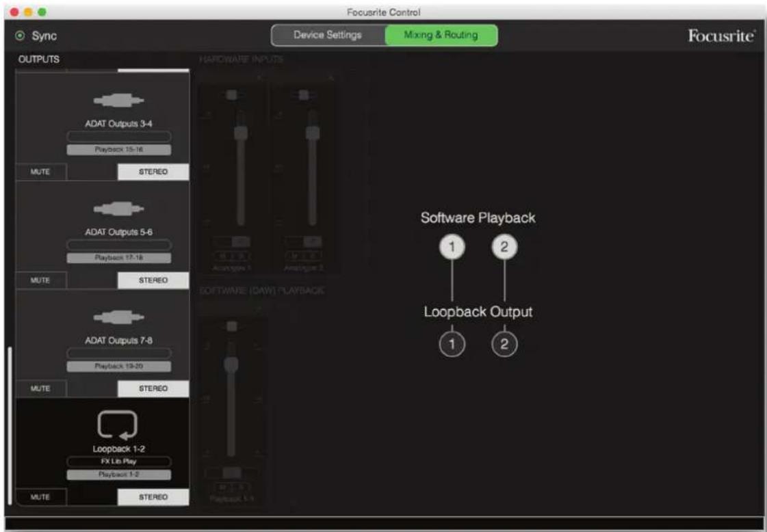Click the Outputs list vertical scrollbar
This screenshot has height=532, width=767.
point(10,426)
